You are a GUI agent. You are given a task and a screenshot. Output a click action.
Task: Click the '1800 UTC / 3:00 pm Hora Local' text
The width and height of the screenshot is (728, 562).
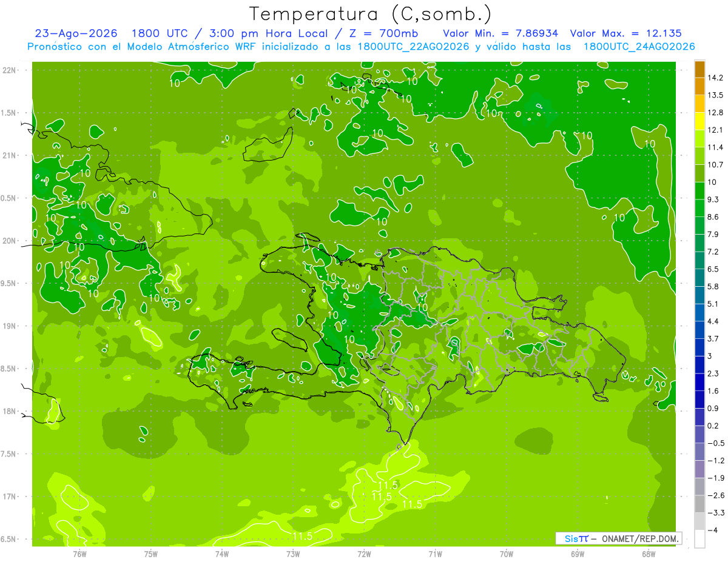[x=234, y=33]
